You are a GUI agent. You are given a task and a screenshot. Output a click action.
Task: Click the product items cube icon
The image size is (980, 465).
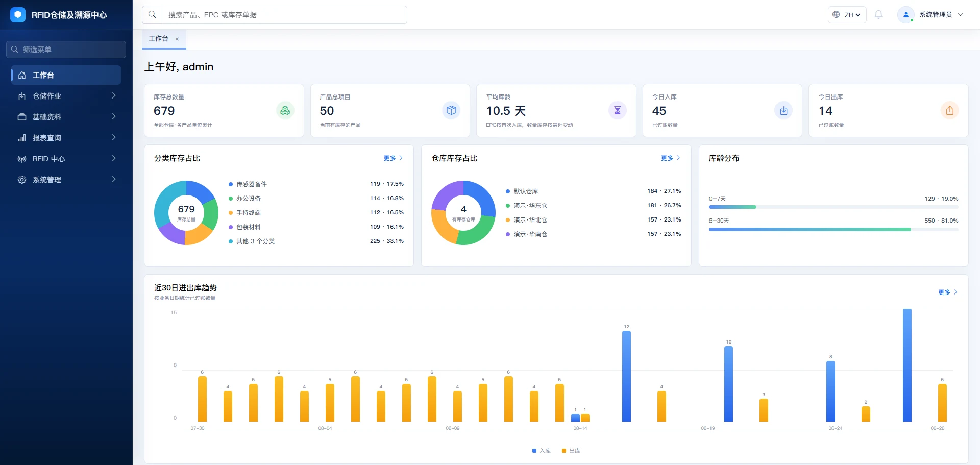click(451, 110)
